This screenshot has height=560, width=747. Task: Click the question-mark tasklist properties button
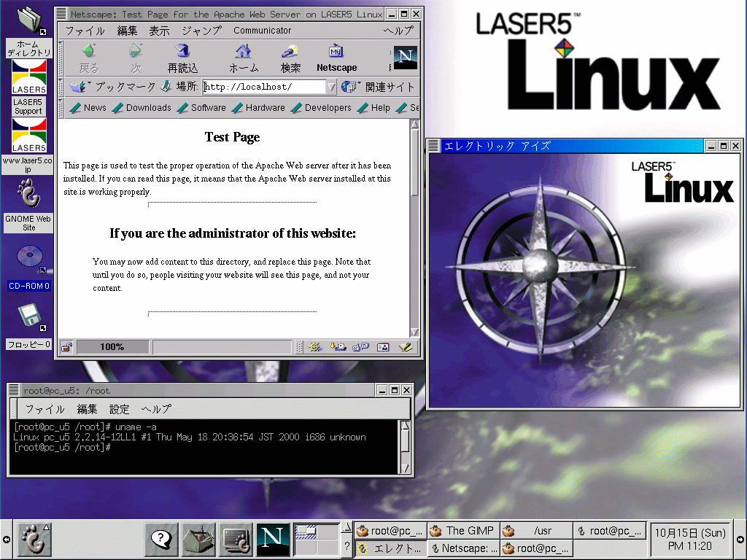347,545
